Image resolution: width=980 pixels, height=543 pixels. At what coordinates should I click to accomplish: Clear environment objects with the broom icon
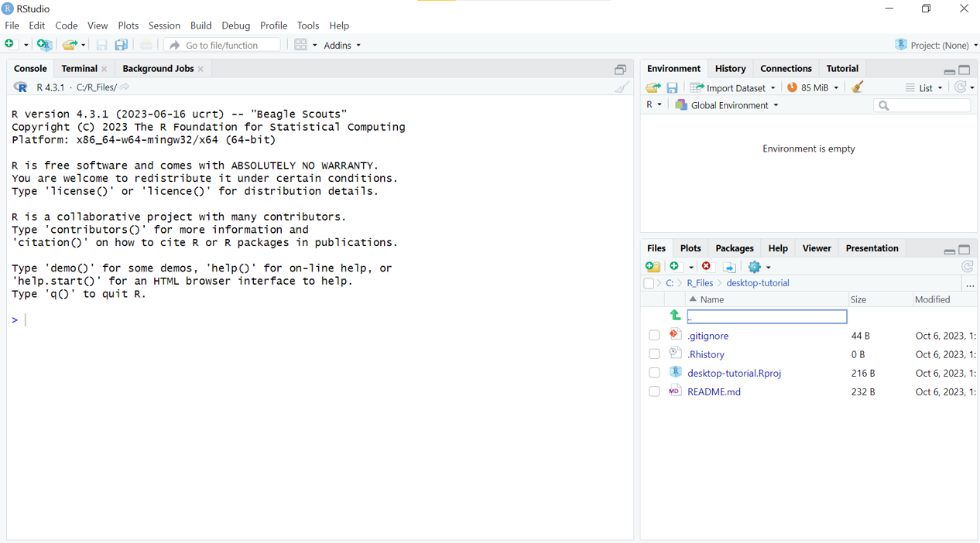tap(858, 87)
